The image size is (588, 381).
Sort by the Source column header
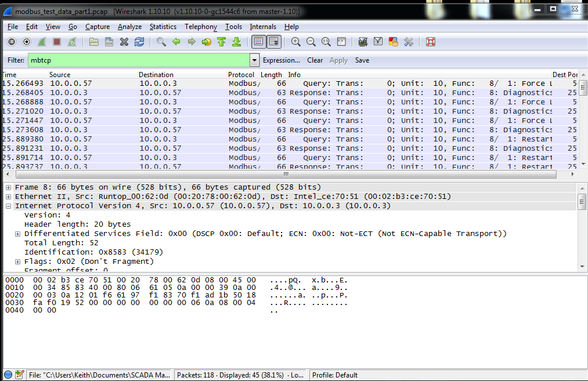pyautogui.click(x=93, y=75)
